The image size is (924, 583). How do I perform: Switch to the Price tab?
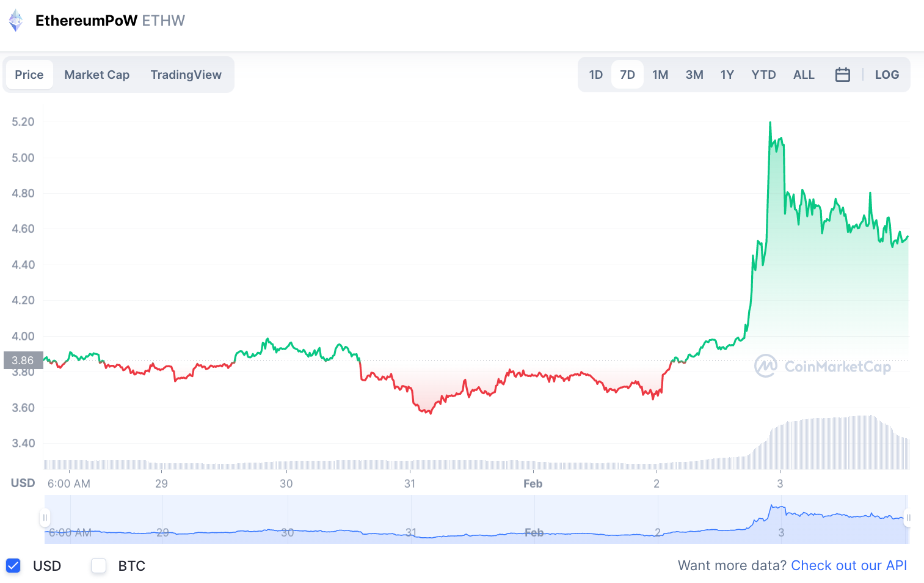29,75
